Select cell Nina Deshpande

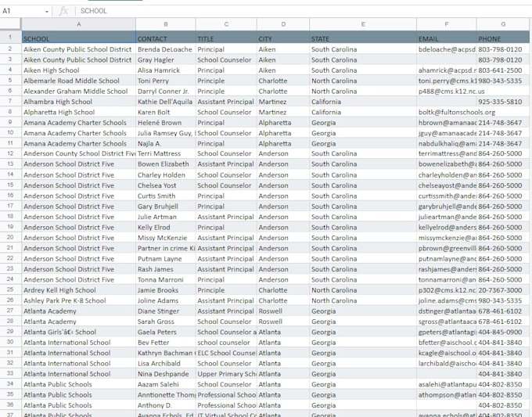pos(166,374)
